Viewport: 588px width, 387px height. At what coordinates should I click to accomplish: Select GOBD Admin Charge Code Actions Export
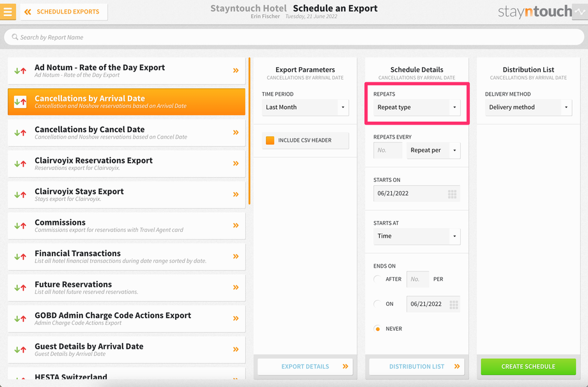click(127, 319)
